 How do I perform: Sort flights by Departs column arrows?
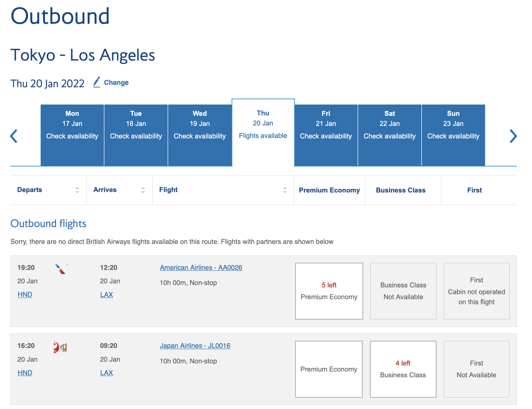pyautogui.click(x=77, y=190)
